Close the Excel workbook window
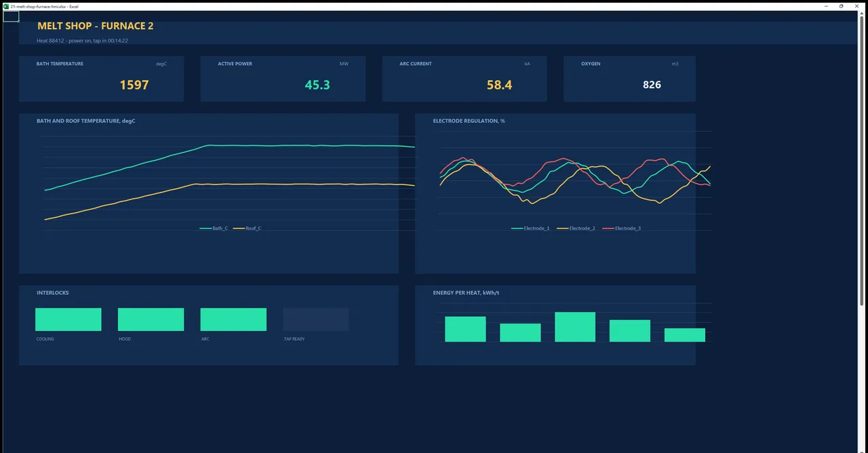 [x=858, y=5]
